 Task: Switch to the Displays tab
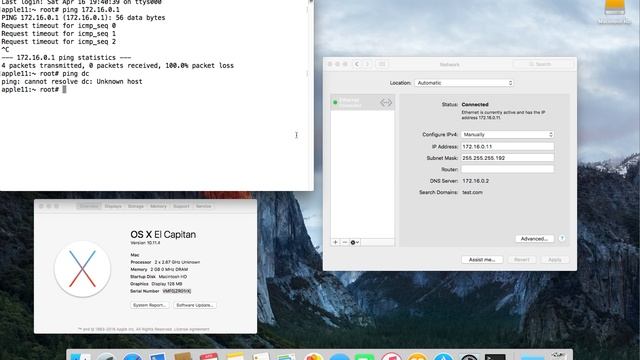[113, 206]
